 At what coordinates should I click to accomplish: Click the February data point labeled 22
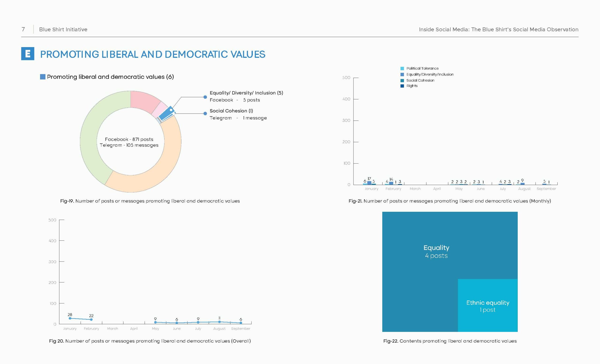click(91, 319)
